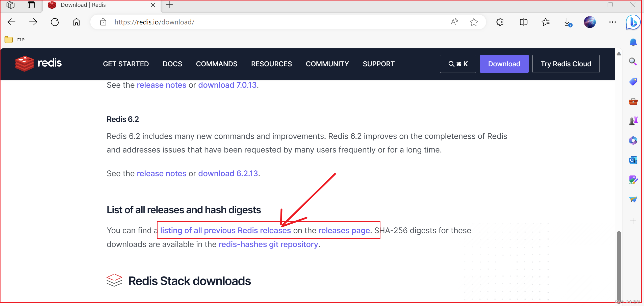The width and height of the screenshot is (644, 306).
Task: Open a new browser tab
Action: click(x=169, y=5)
